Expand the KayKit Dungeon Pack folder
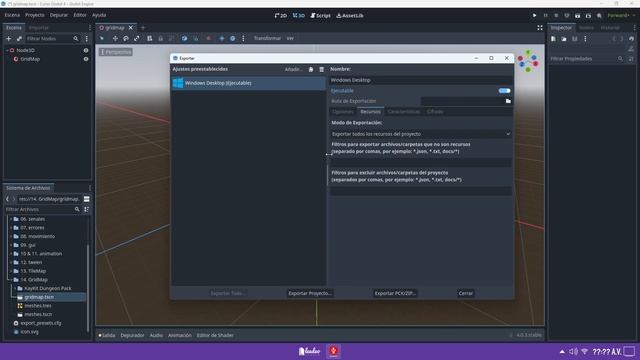This screenshot has height=360, width=640. pos(15,288)
